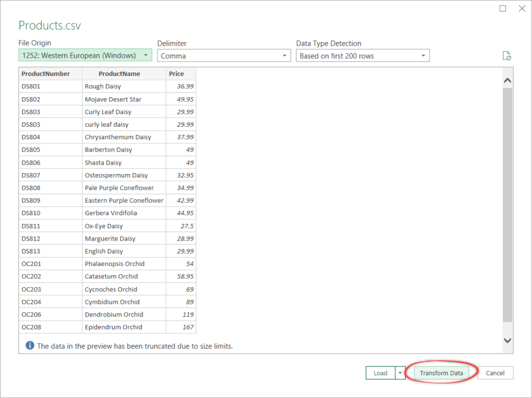Click the English Daisy cell
This screenshot has height=398, width=532.
pos(124,251)
